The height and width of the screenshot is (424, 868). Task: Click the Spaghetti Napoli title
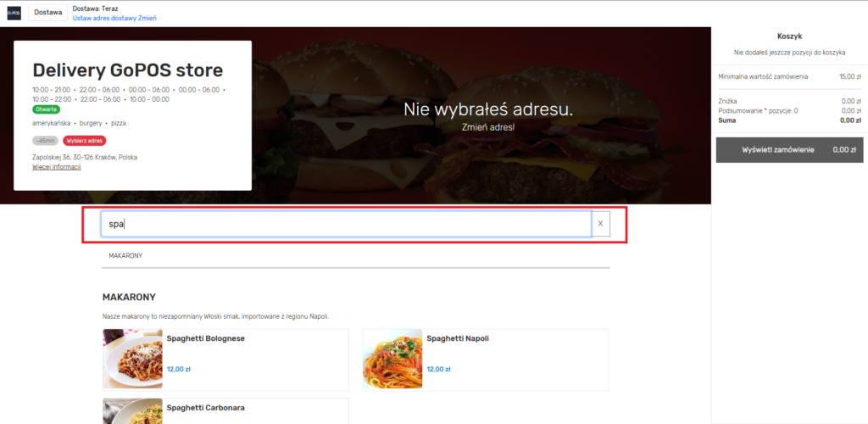[x=458, y=338]
